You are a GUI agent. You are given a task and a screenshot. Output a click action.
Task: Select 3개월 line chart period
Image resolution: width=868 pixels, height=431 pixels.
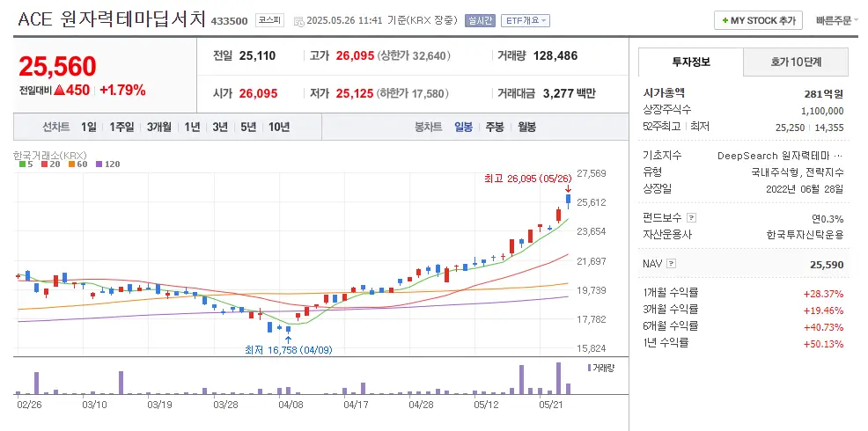(160, 127)
